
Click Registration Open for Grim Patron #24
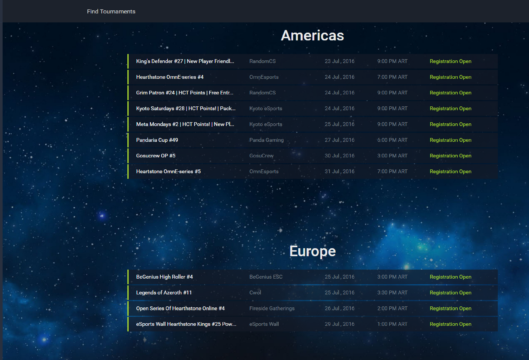pos(450,93)
